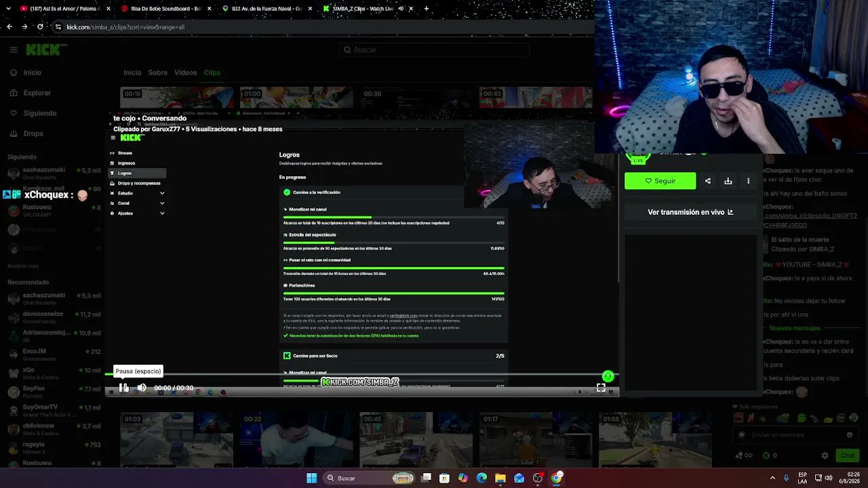This screenshot has height=488, width=868.
Task: Mute the SIMBA_Z Clips tab audio
Action: [401, 9]
